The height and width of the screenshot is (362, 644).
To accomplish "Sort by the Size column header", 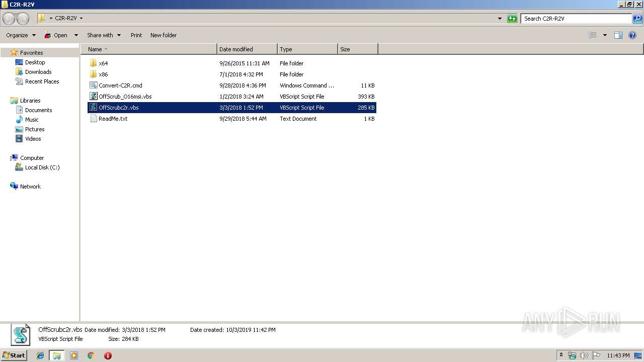I will point(358,49).
